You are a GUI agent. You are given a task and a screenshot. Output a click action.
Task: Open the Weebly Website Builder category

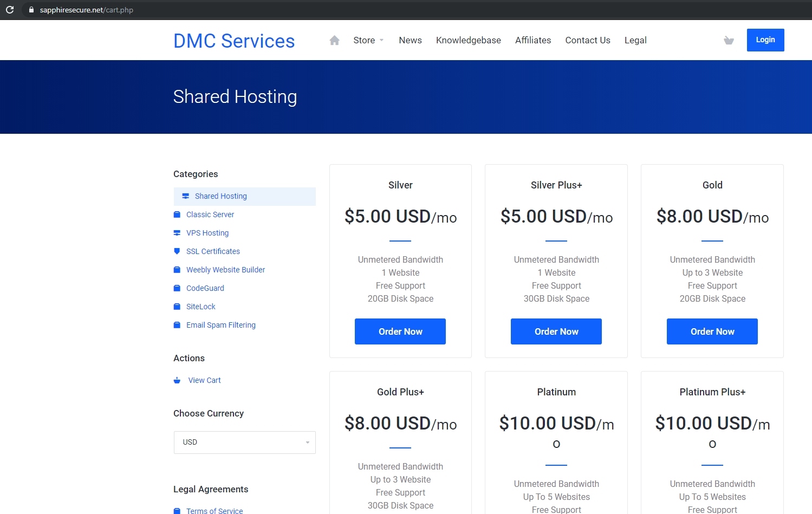(x=225, y=270)
